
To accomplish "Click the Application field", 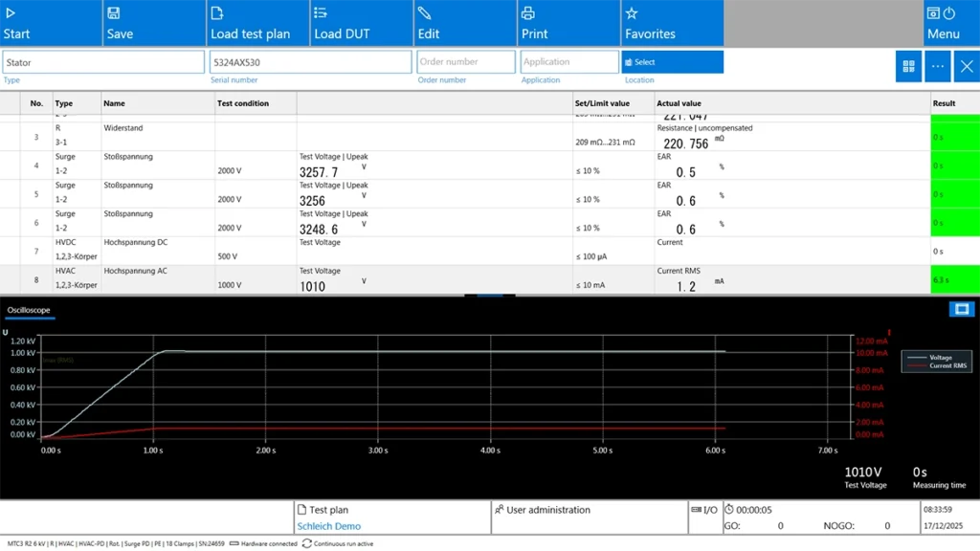I will click(569, 62).
